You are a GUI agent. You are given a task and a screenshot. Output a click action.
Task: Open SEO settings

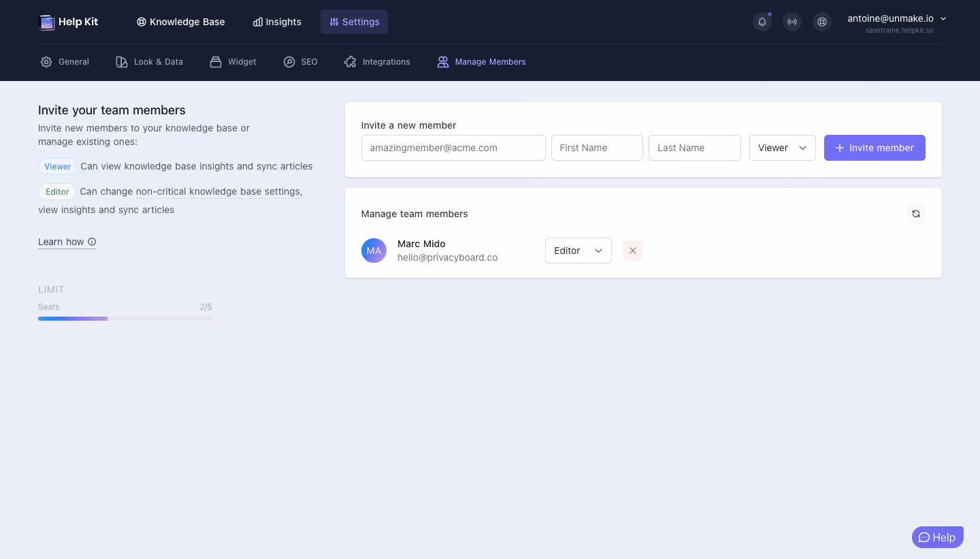coord(300,62)
